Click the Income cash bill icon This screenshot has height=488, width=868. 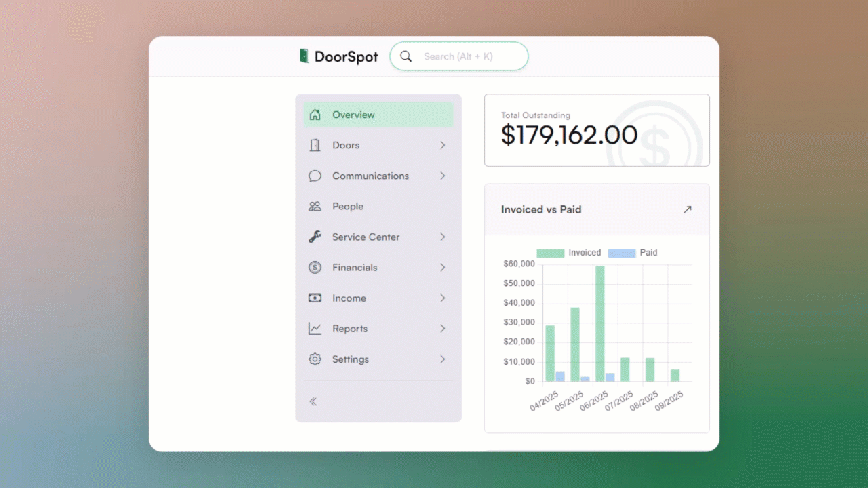click(315, 298)
